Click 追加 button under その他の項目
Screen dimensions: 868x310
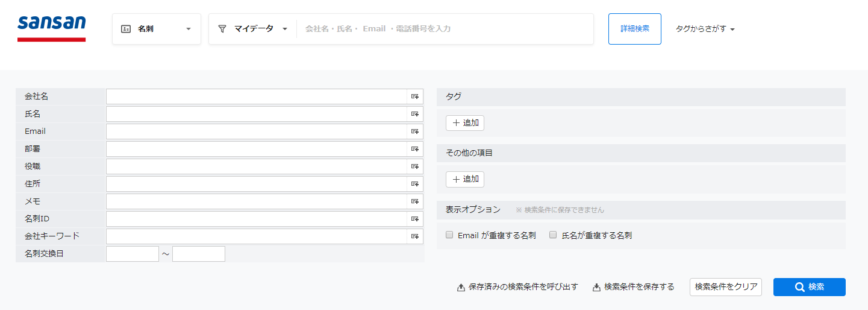coord(465,179)
